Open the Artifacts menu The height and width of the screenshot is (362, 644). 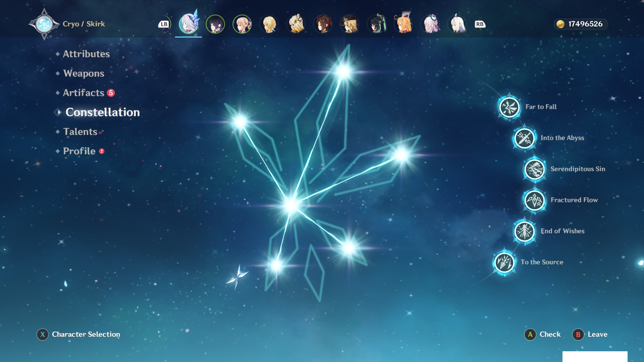(x=84, y=93)
